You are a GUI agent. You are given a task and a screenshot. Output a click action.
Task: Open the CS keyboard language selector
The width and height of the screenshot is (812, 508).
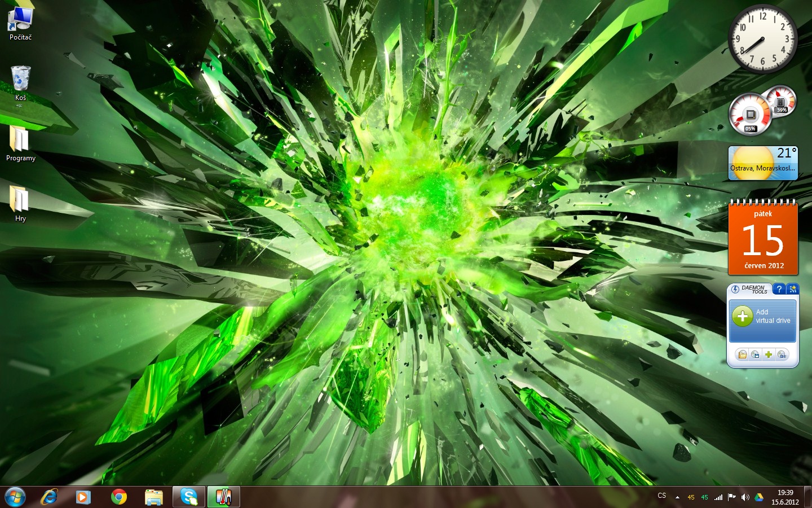coord(662,496)
